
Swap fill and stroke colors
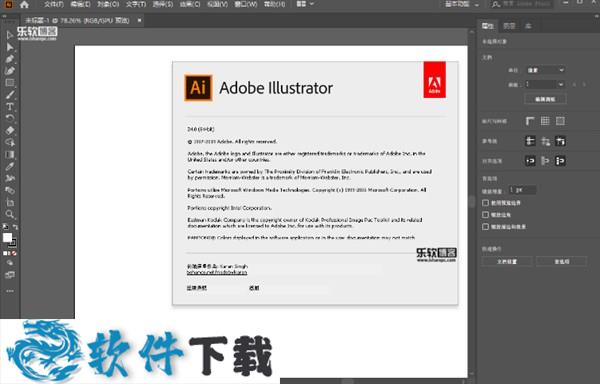click(x=15, y=227)
